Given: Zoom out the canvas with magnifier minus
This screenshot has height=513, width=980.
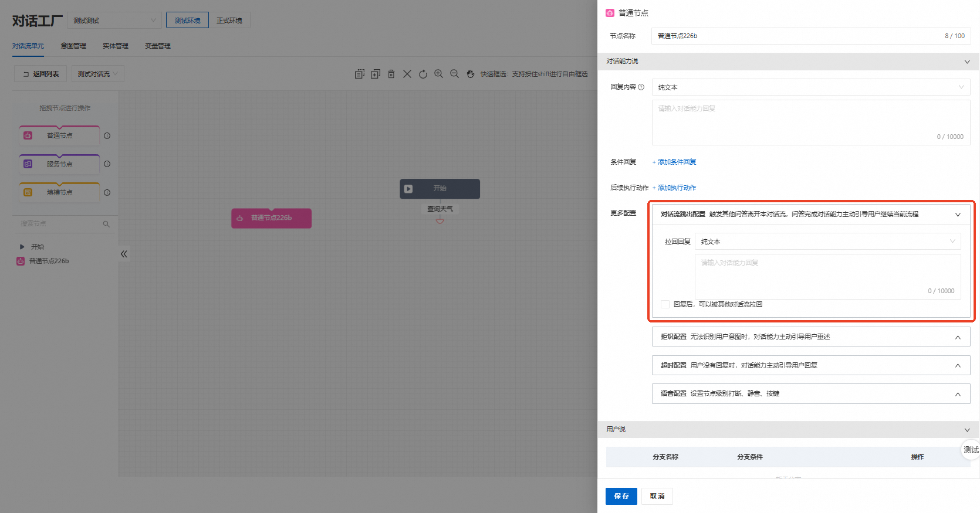Looking at the screenshot, I should (455, 74).
